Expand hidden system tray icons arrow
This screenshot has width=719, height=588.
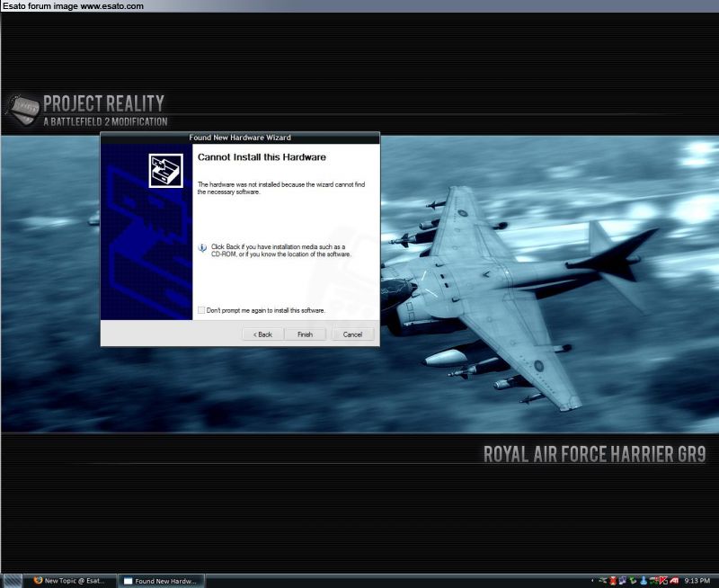point(592,581)
